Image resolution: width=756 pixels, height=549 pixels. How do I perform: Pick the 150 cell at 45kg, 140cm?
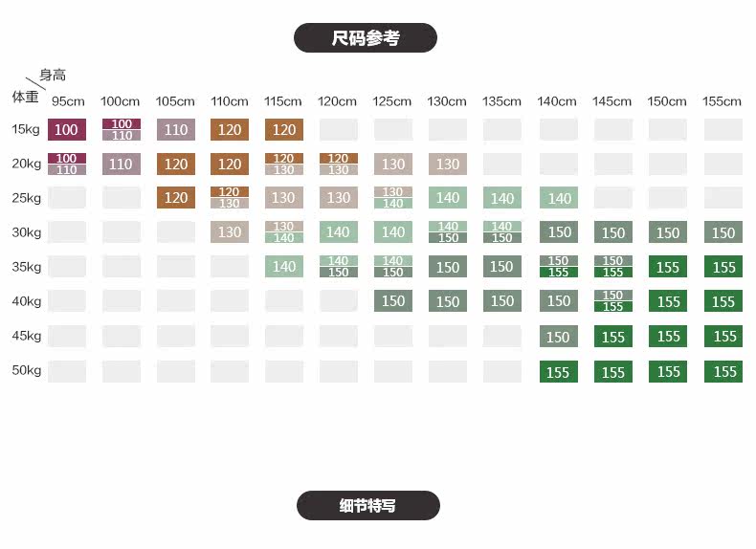(x=559, y=337)
